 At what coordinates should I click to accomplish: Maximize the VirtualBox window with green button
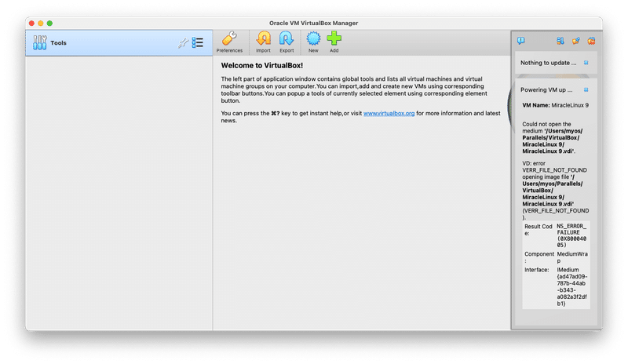click(x=49, y=24)
